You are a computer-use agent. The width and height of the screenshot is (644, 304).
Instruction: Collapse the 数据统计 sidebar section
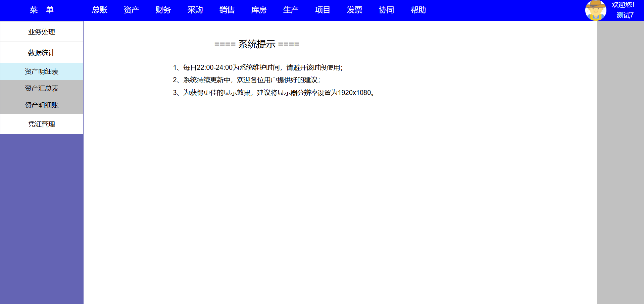pos(42,53)
